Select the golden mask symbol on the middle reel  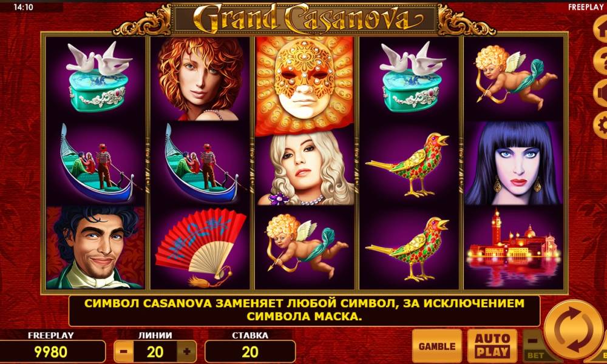tap(305, 86)
